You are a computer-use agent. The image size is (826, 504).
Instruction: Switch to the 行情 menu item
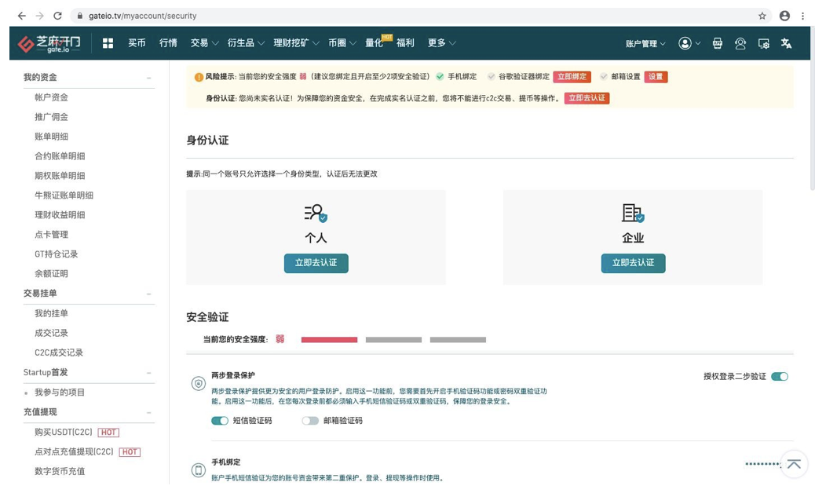pyautogui.click(x=168, y=44)
